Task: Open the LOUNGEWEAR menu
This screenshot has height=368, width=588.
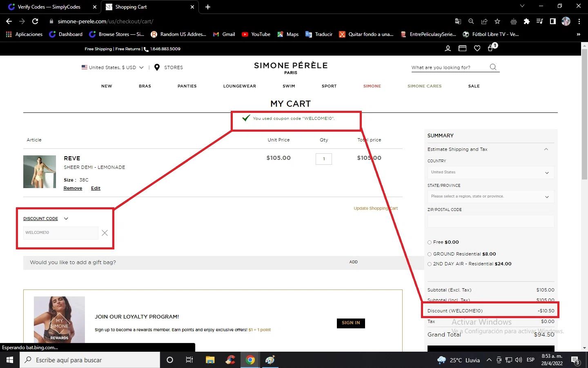Action: [x=240, y=86]
